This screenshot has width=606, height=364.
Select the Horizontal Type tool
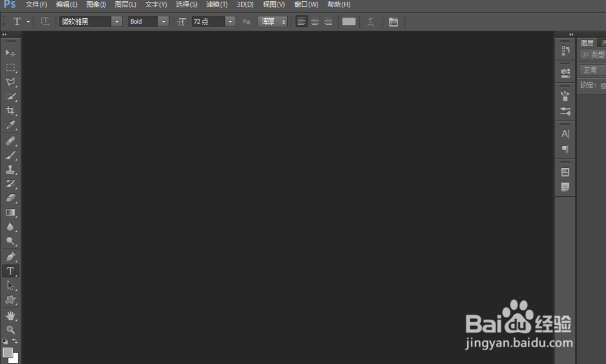10,271
